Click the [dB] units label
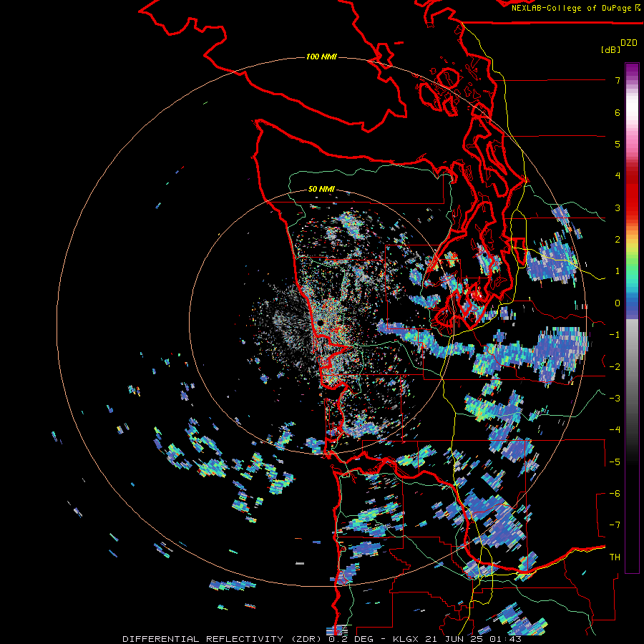 pyautogui.click(x=611, y=49)
